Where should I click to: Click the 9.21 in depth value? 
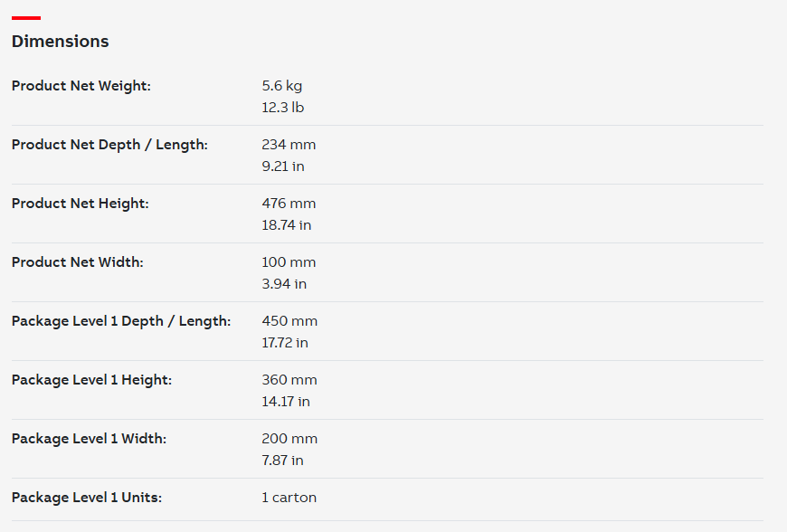click(x=283, y=166)
